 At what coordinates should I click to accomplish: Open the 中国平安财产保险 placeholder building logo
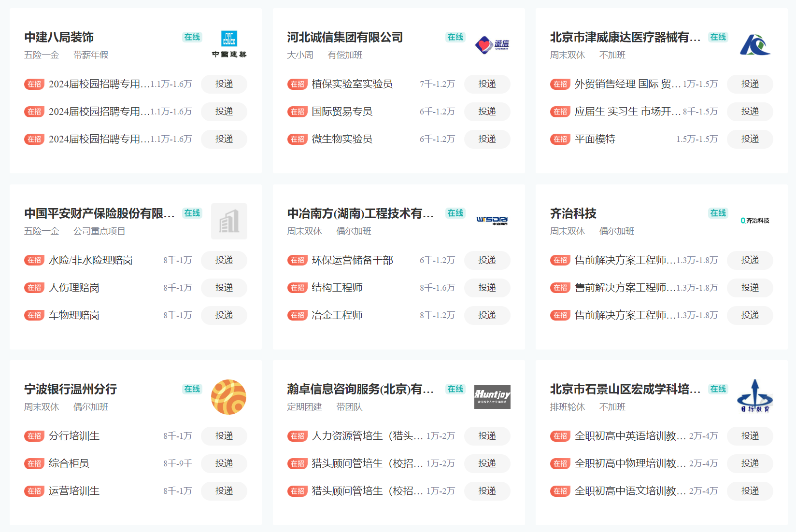point(229,221)
